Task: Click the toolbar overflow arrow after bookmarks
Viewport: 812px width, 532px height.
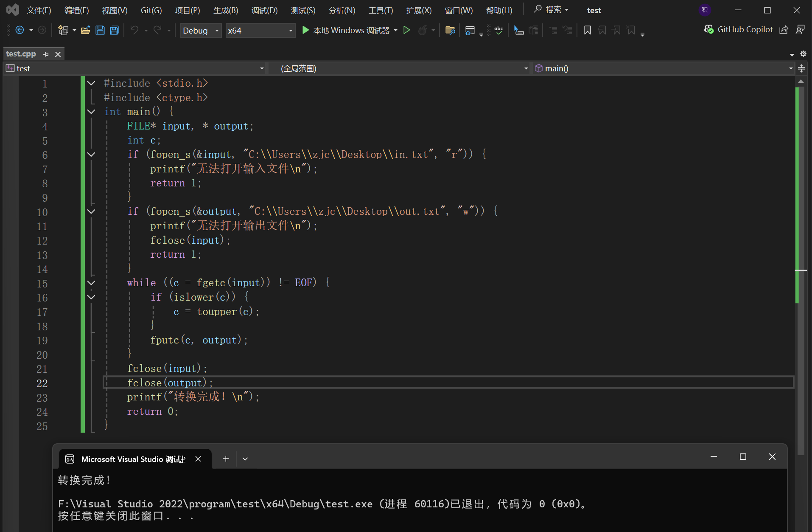Action: [643, 34]
